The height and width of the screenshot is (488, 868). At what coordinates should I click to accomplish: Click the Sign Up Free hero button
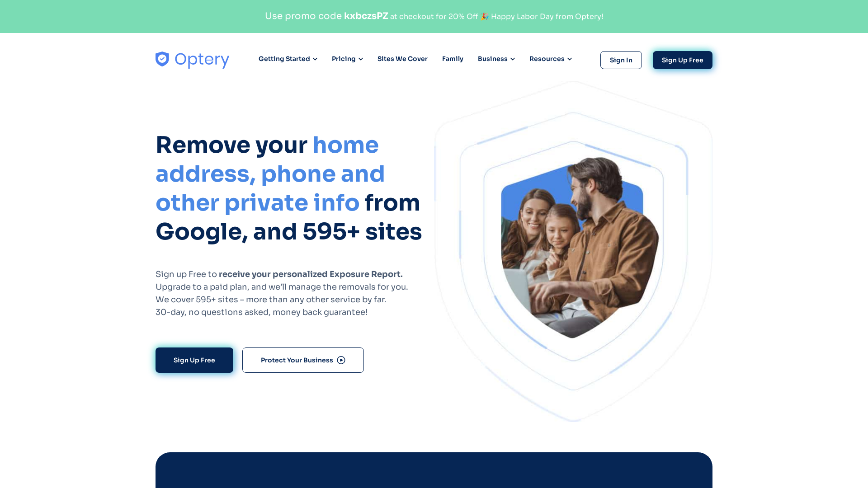194,360
